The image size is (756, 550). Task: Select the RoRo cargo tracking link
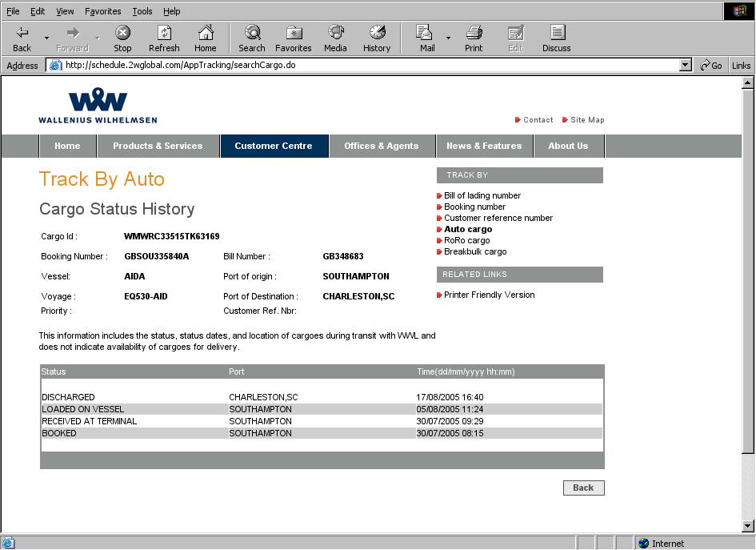(466, 240)
